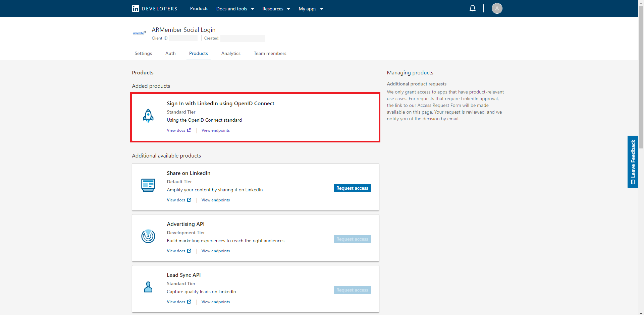Open the Team members tab
This screenshot has height=315, width=644.
pyautogui.click(x=270, y=53)
